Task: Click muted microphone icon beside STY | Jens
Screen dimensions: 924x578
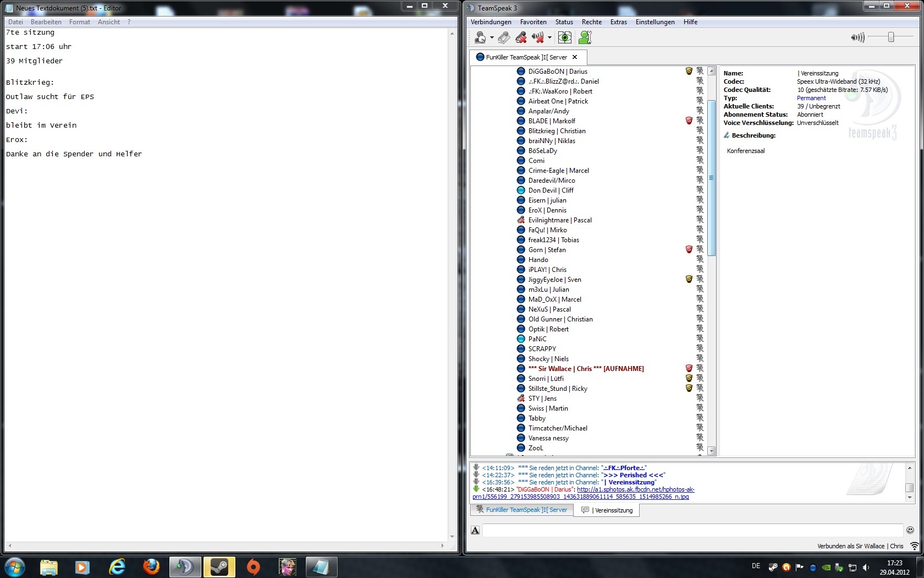Action: coord(521,399)
